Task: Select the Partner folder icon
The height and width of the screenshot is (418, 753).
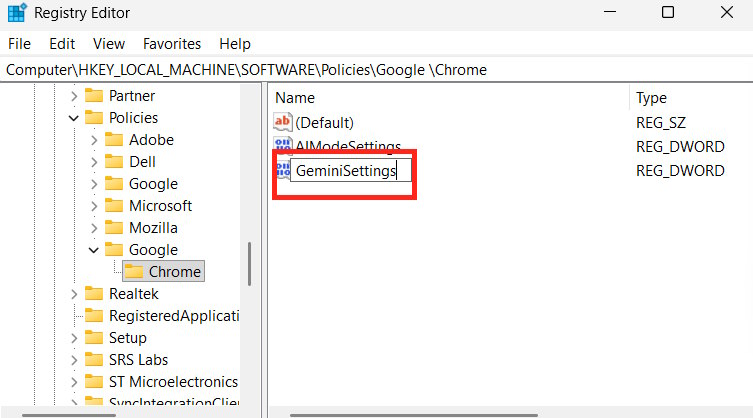Action: pyautogui.click(x=94, y=96)
